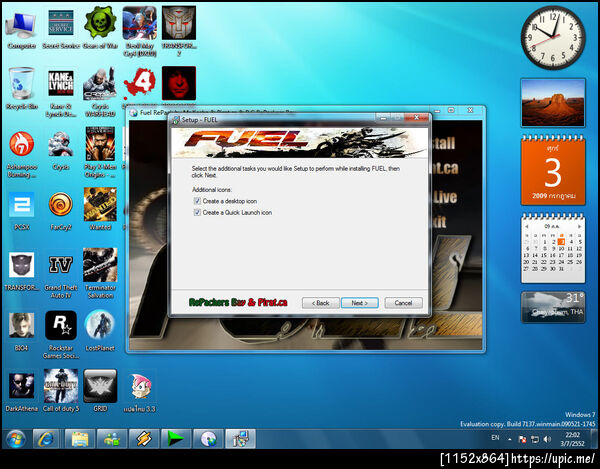Open the volume speaker tray icon
Screen dimensions: 600x469
tap(547, 440)
